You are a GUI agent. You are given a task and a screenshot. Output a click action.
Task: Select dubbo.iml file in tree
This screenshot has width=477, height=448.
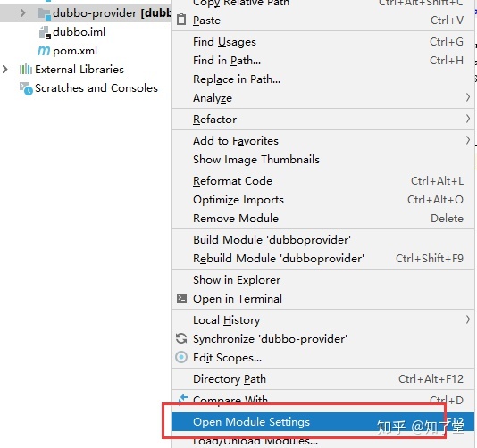[79, 32]
